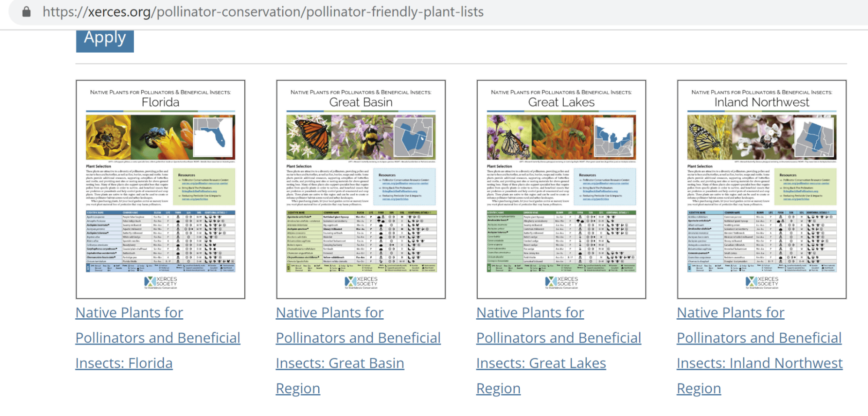Click the Xerces Society logo on the Florida cover
The height and width of the screenshot is (416, 868).
click(161, 282)
